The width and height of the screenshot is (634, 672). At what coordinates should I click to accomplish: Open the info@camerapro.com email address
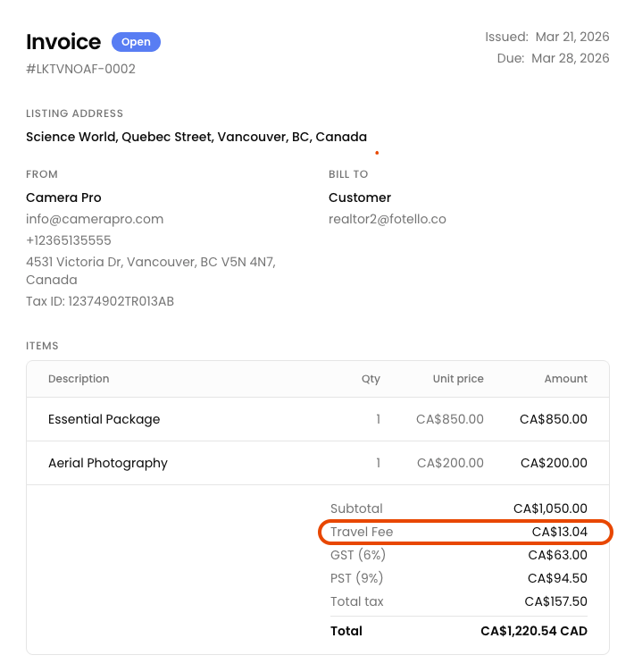(95, 219)
